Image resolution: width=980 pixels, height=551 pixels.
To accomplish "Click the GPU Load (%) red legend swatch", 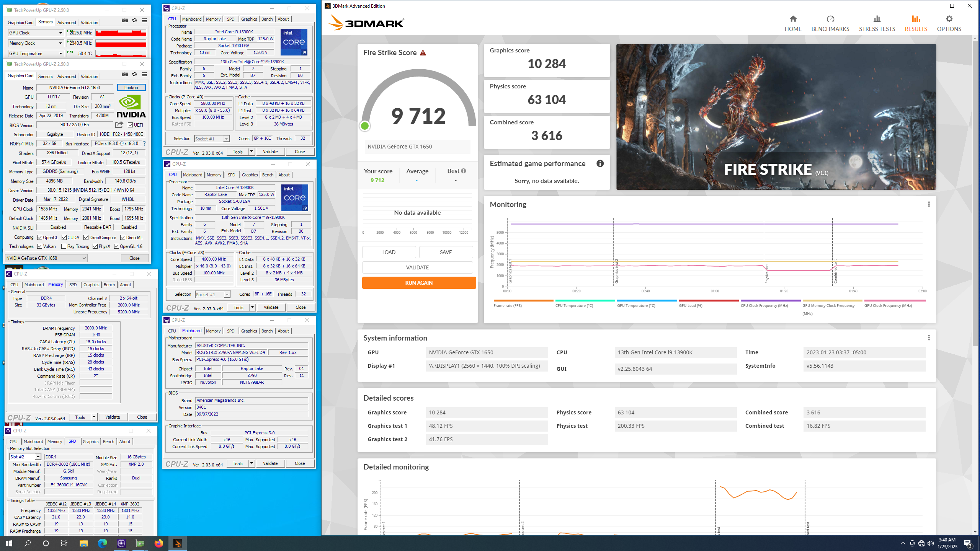I will [x=709, y=301].
